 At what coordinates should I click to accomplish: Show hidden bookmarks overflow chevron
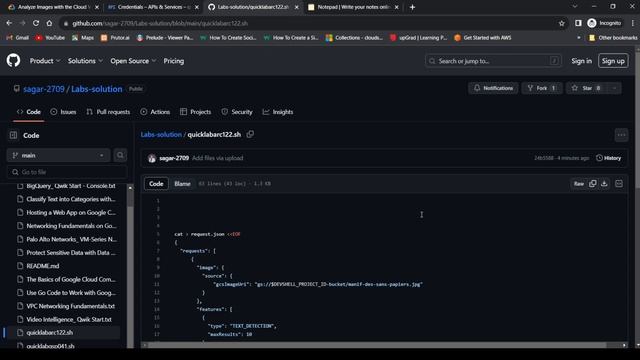click(x=578, y=38)
